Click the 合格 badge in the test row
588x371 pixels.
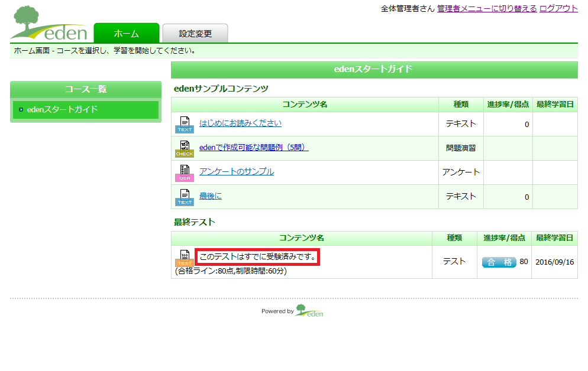[x=499, y=262]
